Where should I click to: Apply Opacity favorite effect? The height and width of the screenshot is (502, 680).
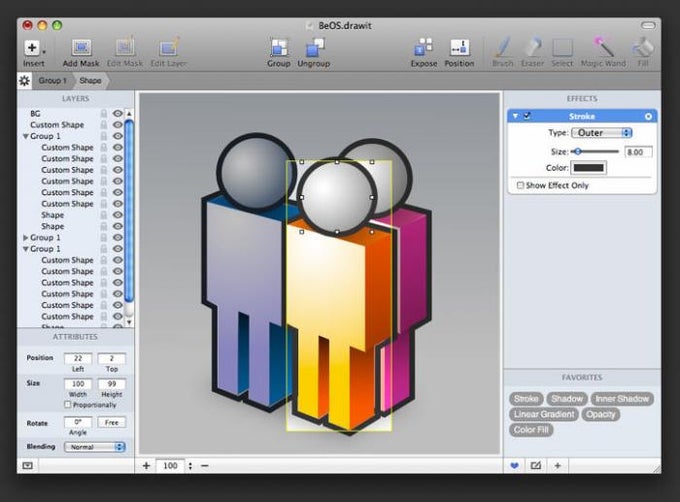coord(601,414)
